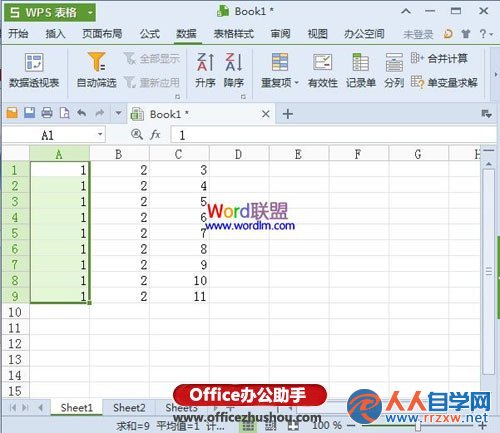Open the 表格样式 ribbon tab
The width and height of the screenshot is (500, 433).
[x=234, y=34]
